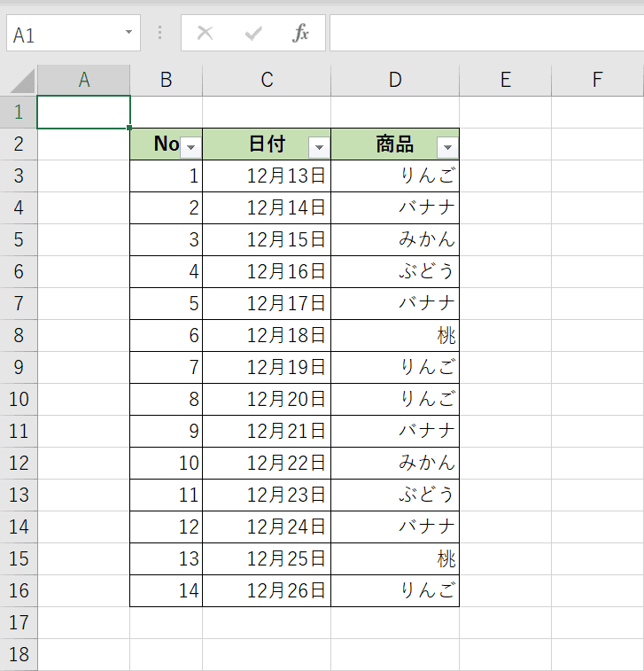Select the cell with 12月14日
The width and height of the screenshot is (644, 671).
click(267, 208)
